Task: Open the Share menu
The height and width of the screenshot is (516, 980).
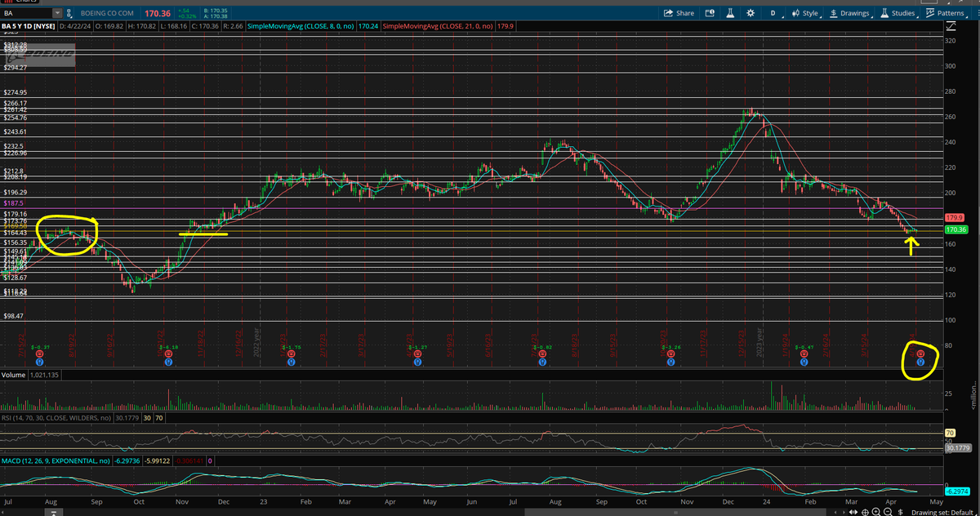Action: (x=679, y=13)
